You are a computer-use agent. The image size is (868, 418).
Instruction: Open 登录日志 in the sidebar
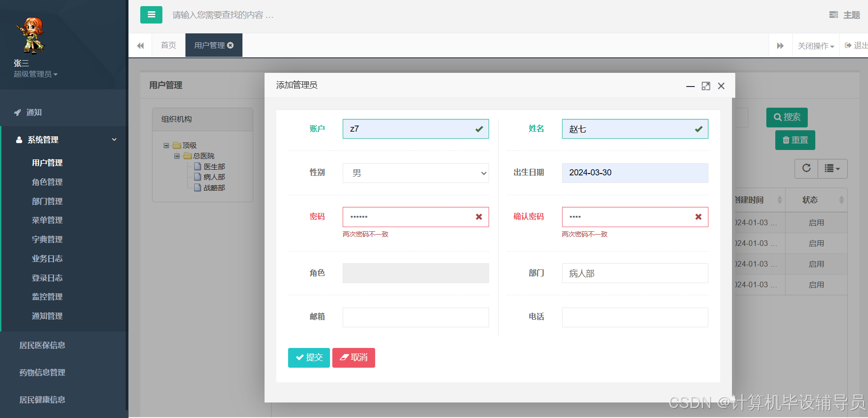[x=47, y=278]
